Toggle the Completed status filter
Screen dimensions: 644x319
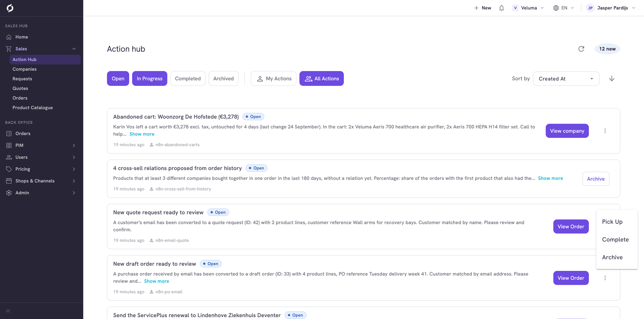(188, 78)
